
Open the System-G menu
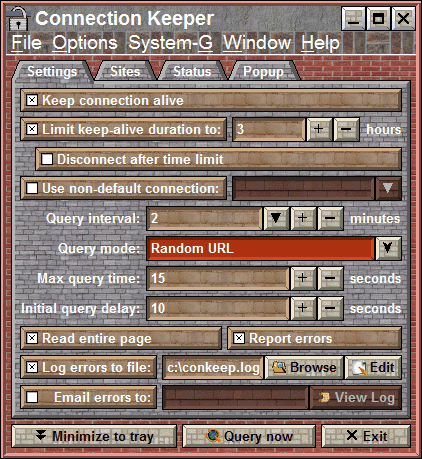coord(171,43)
